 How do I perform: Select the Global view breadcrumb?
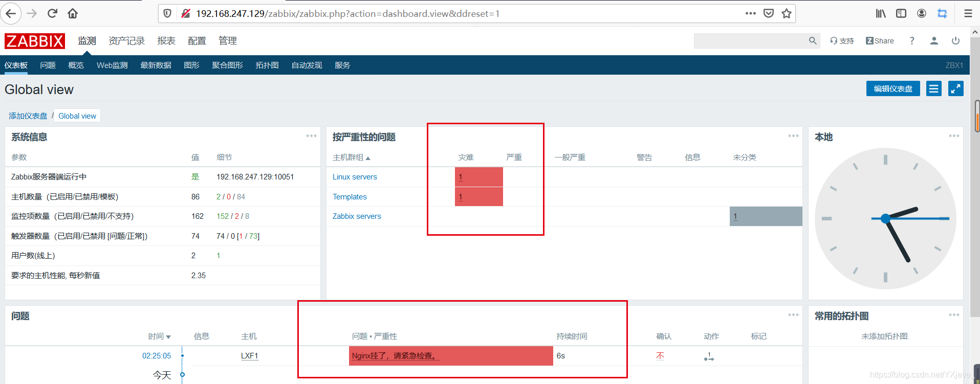tap(77, 116)
